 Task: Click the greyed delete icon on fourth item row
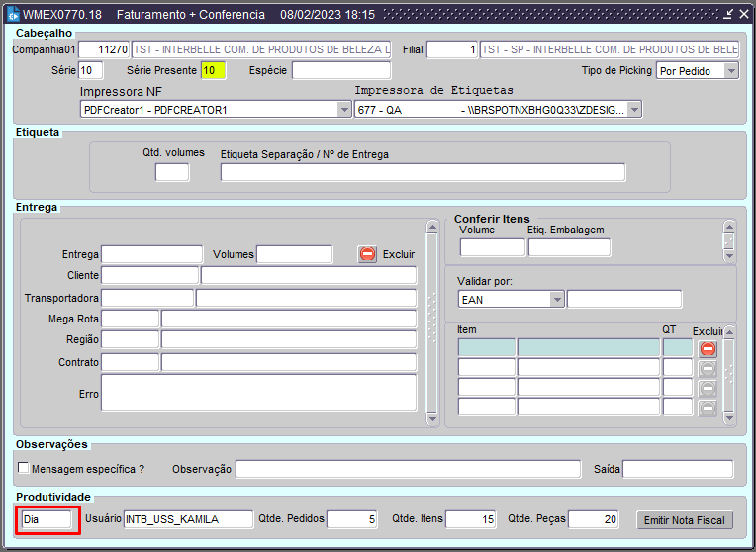(x=708, y=408)
